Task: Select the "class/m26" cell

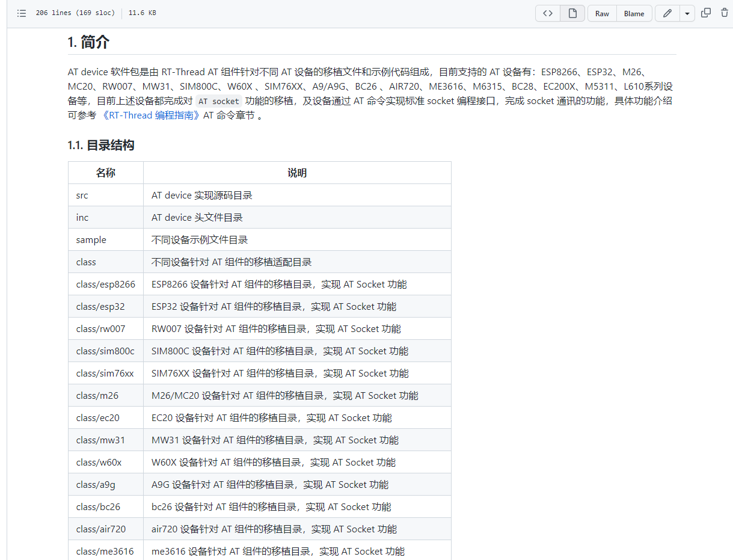Action: coord(106,395)
